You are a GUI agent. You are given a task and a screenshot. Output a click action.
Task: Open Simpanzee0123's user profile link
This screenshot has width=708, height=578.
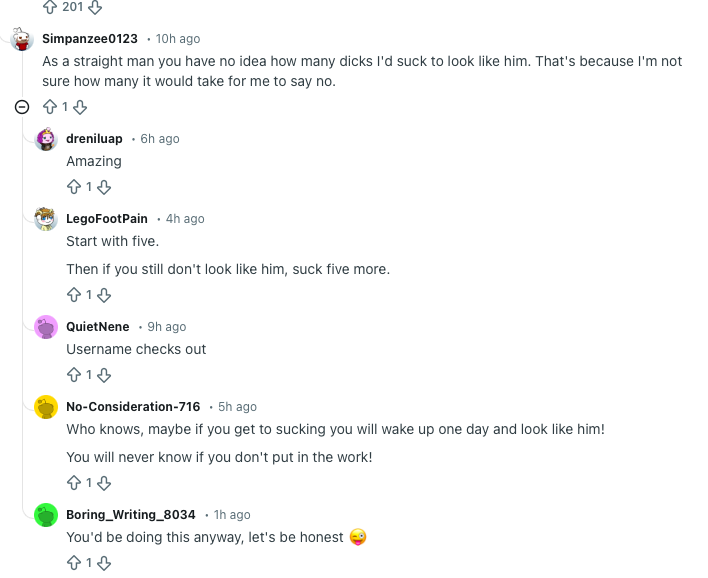click(90, 39)
